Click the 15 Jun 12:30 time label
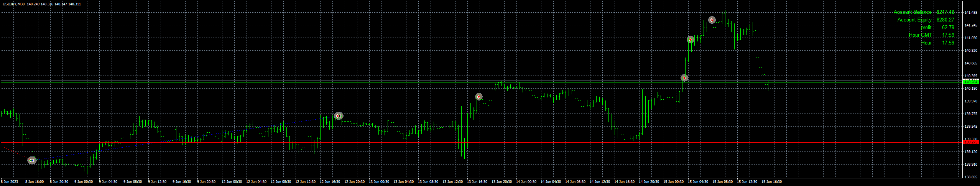The height and width of the screenshot is (186, 980). click(x=747, y=182)
